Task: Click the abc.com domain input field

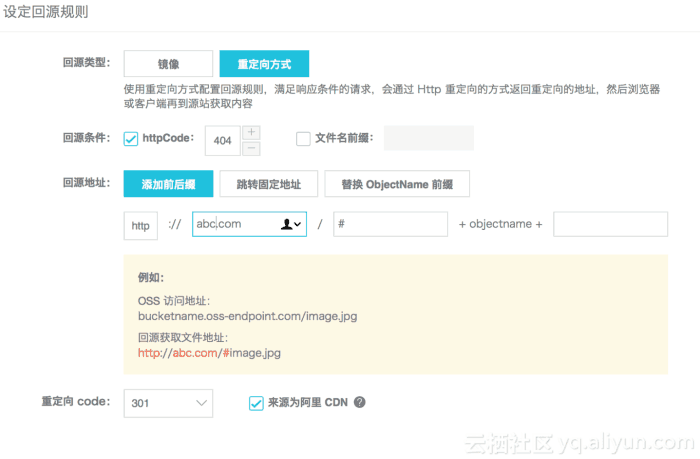Action: click(249, 224)
